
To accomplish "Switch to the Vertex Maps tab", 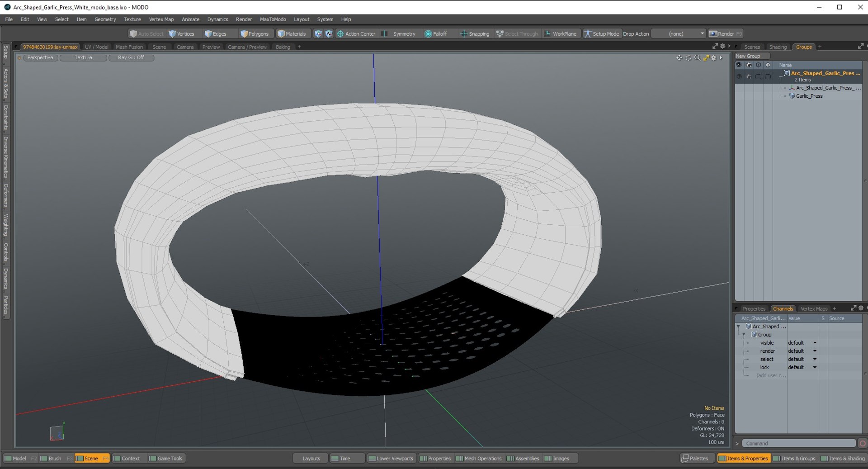I will coord(813,309).
